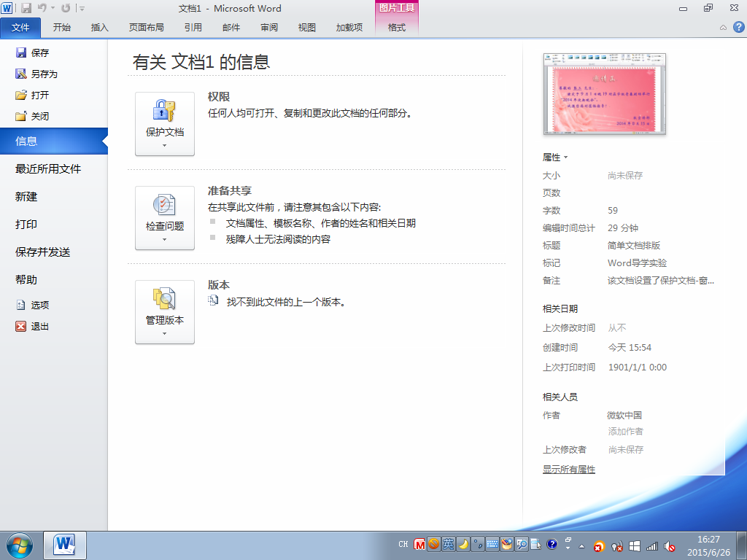Edit the 标记 field Word导学实验
The width and height of the screenshot is (747, 560).
tap(637, 262)
